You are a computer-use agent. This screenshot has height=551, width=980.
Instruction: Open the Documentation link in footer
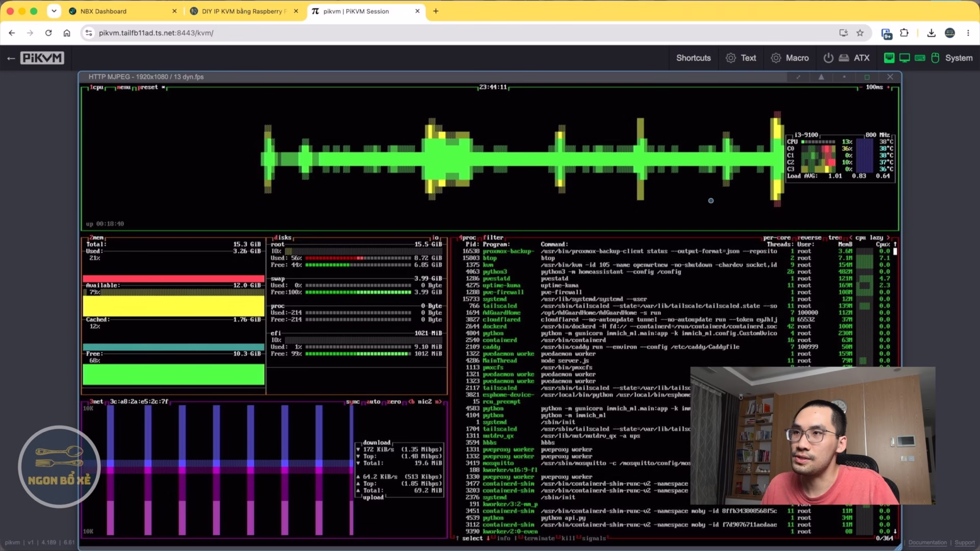point(927,542)
